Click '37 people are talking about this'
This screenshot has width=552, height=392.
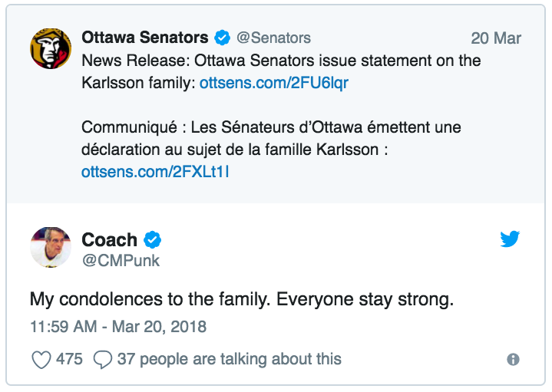[x=230, y=359]
